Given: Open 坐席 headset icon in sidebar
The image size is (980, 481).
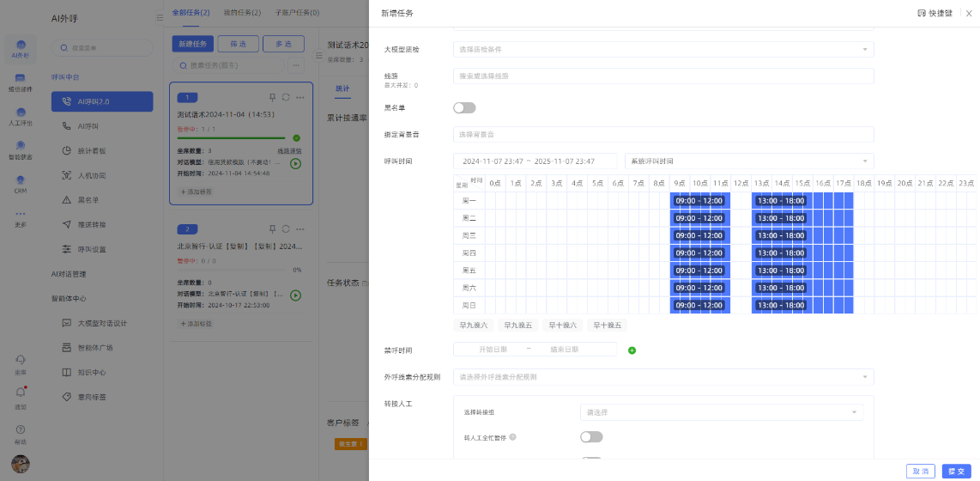Looking at the screenshot, I should coord(21,359).
